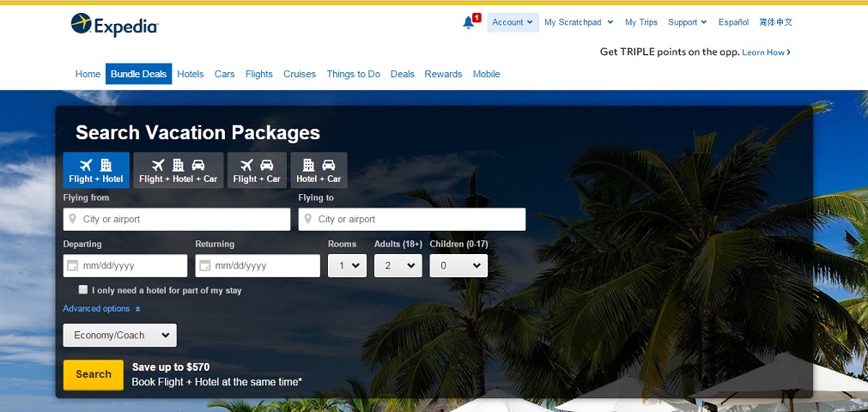This screenshot has width=868, height=412.
Task: Expand the Support menu
Action: tap(687, 22)
